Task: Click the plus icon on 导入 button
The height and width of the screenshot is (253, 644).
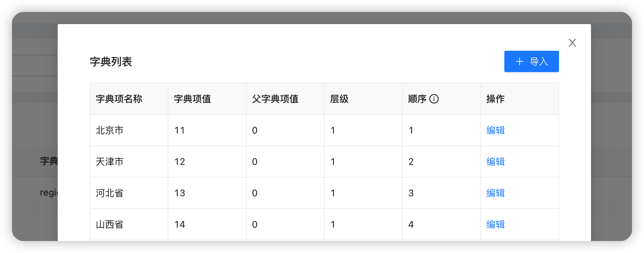Action: pos(520,61)
